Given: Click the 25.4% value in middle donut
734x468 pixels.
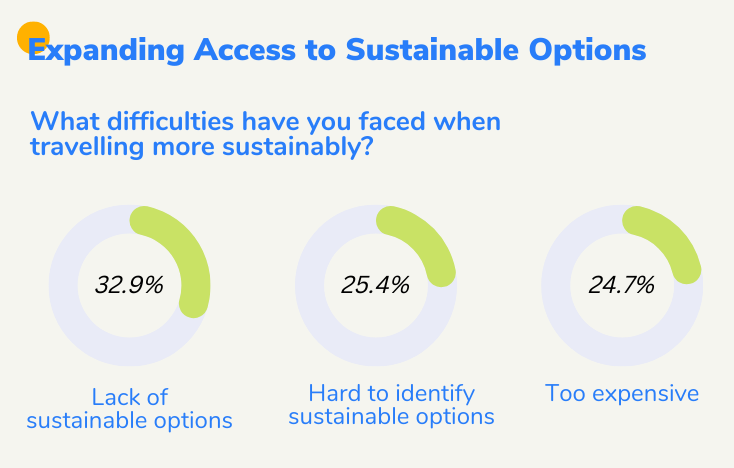Looking at the screenshot, I should pyautogui.click(x=375, y=285).
